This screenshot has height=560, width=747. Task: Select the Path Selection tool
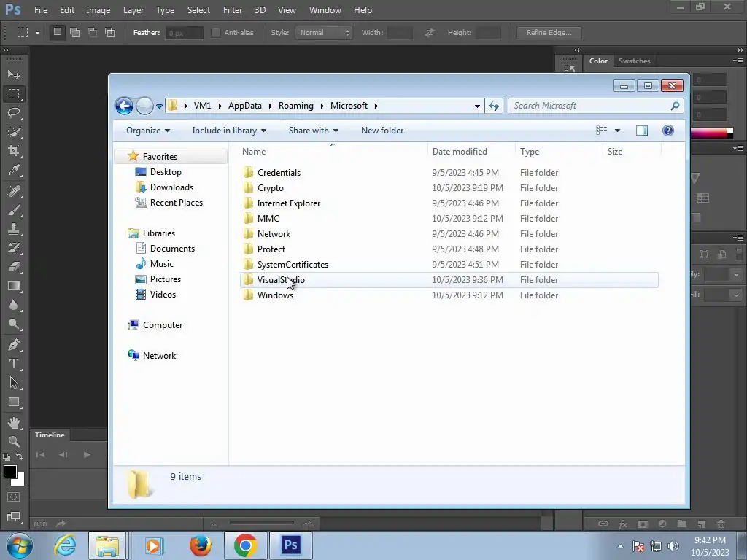point(14,383)
